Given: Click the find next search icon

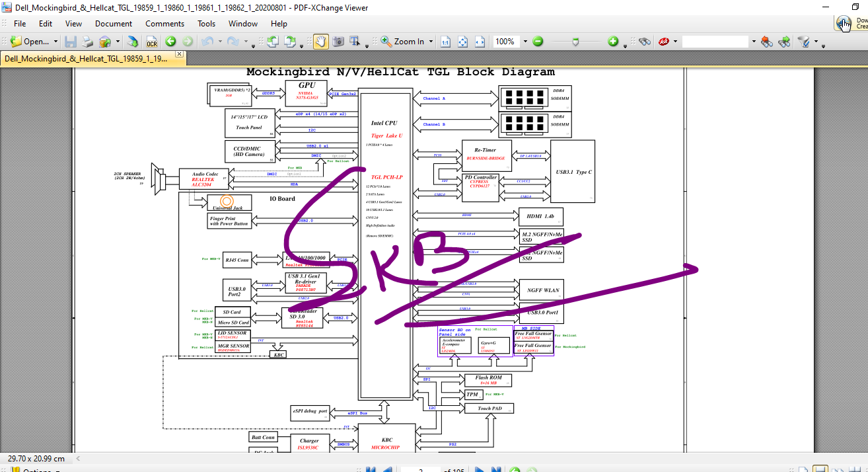Looking at the screenshot, I should [784, 41].
